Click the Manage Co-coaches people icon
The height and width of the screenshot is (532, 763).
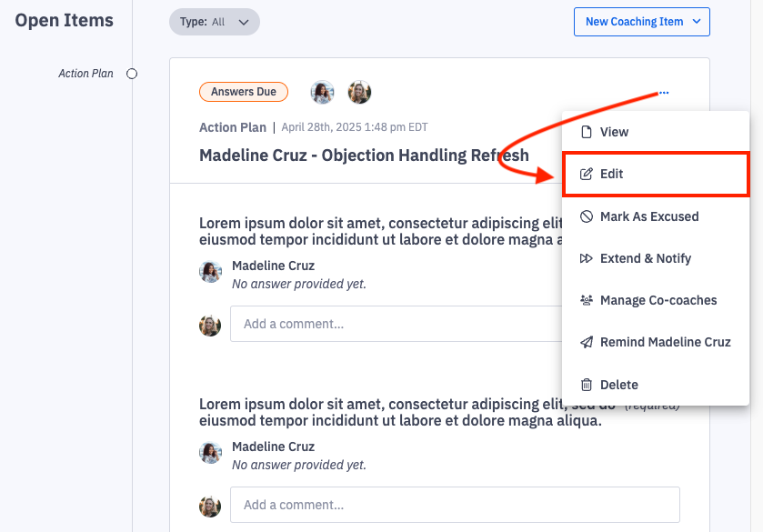pos(587,300)
